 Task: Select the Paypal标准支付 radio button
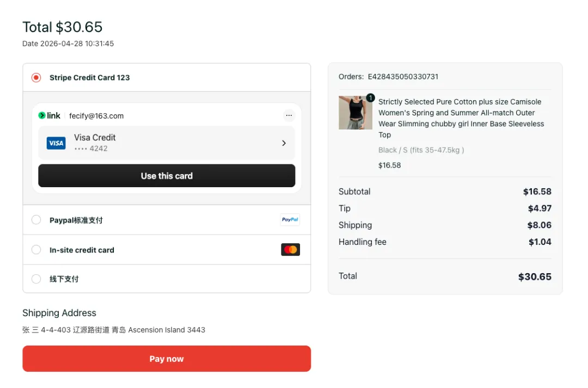(36, 220)
